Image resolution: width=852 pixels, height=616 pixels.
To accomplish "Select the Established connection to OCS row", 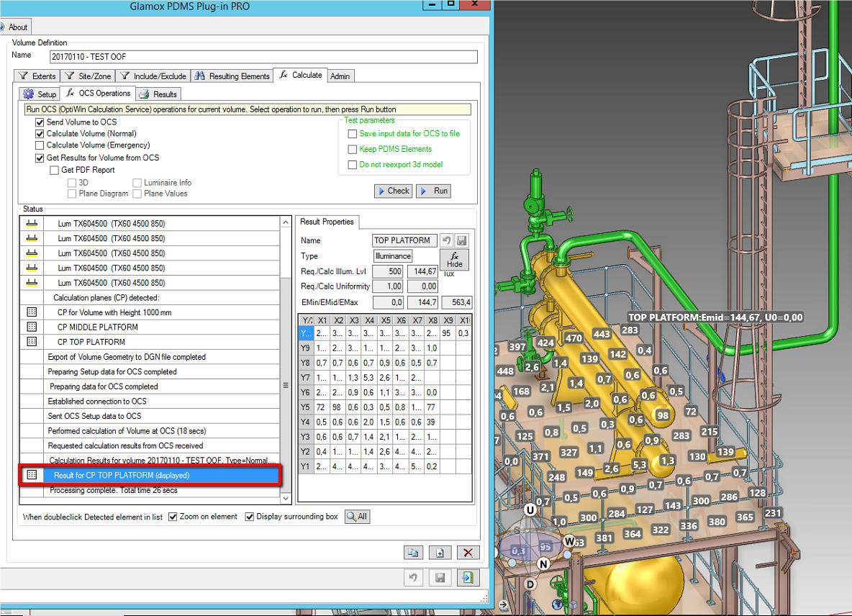I will pos(150,402).
